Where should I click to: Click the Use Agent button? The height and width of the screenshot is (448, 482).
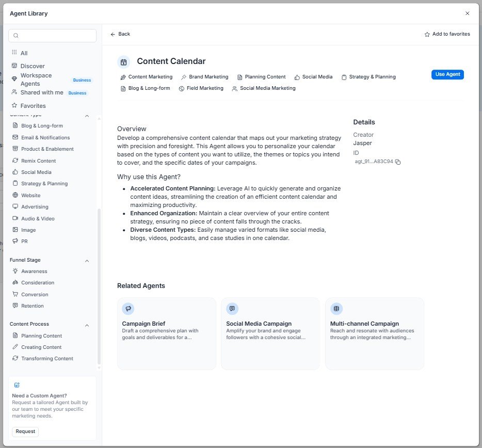click(447, 74)
